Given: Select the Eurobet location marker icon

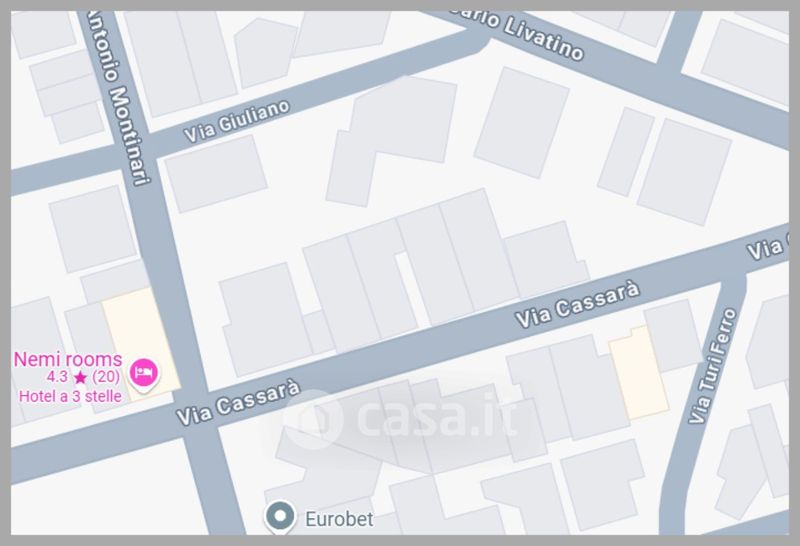Looking at the screenshot, I should 280,516.
